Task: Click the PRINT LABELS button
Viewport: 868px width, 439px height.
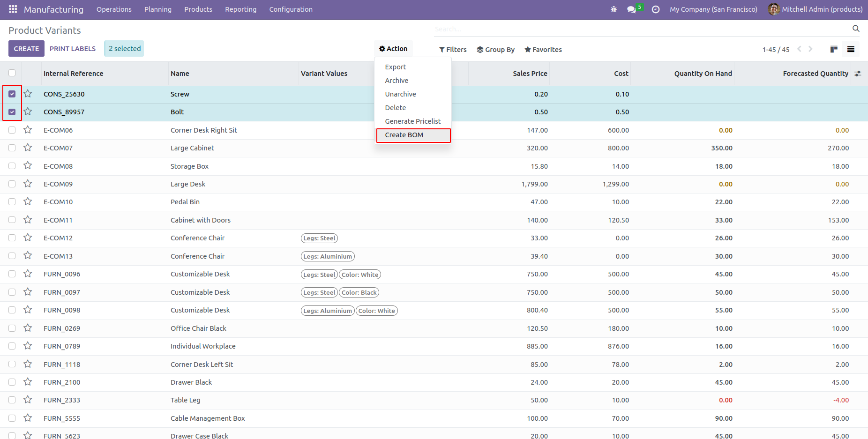Action: coord(73,49)
